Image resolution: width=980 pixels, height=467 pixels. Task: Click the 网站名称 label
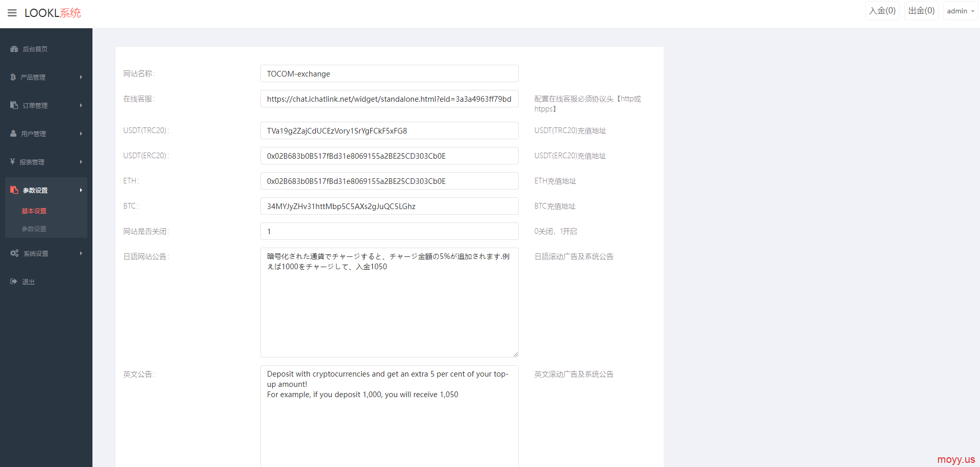tap(139, 73)
